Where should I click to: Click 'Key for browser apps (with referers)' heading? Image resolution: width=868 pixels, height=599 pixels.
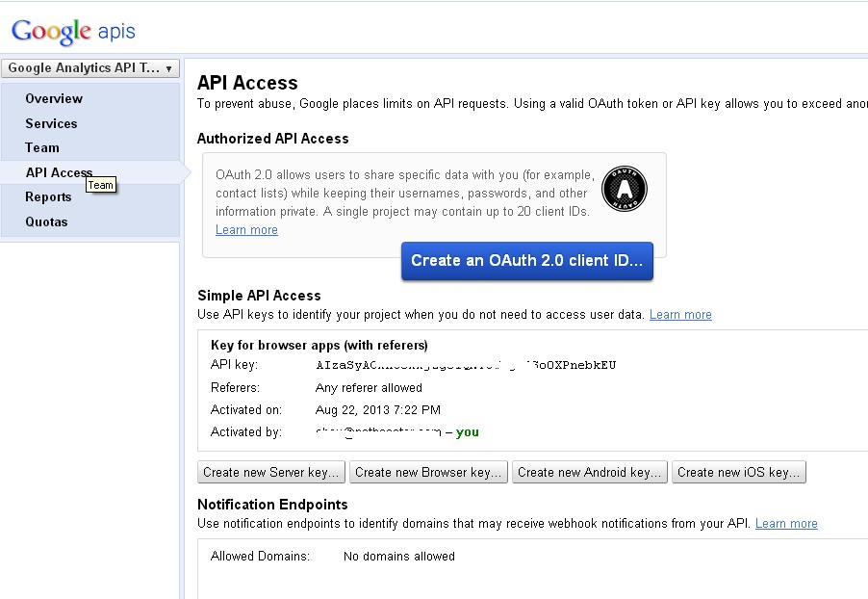click(319, 345)
